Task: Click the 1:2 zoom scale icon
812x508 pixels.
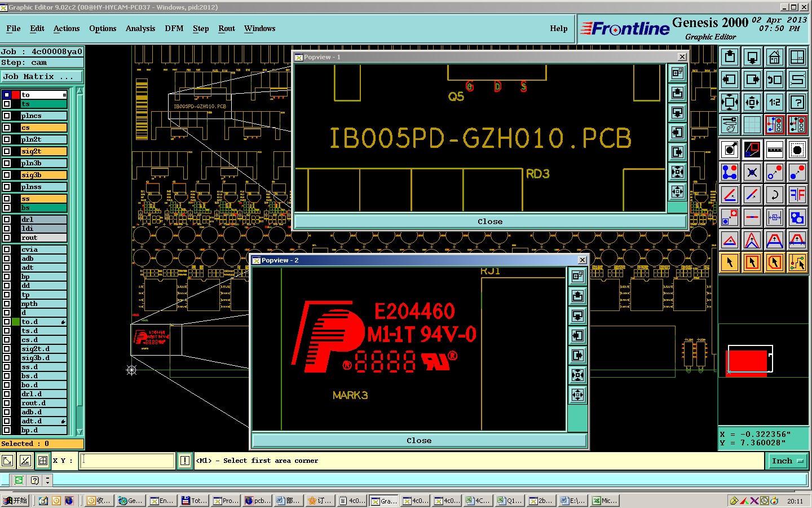Action: point(775,102)
